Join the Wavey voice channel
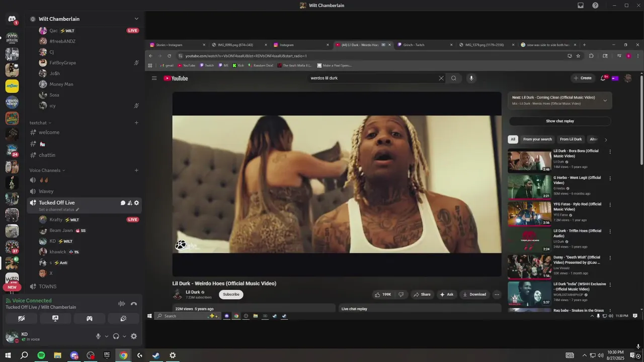This screenshot has width=644, height=362. pos(46,191)
